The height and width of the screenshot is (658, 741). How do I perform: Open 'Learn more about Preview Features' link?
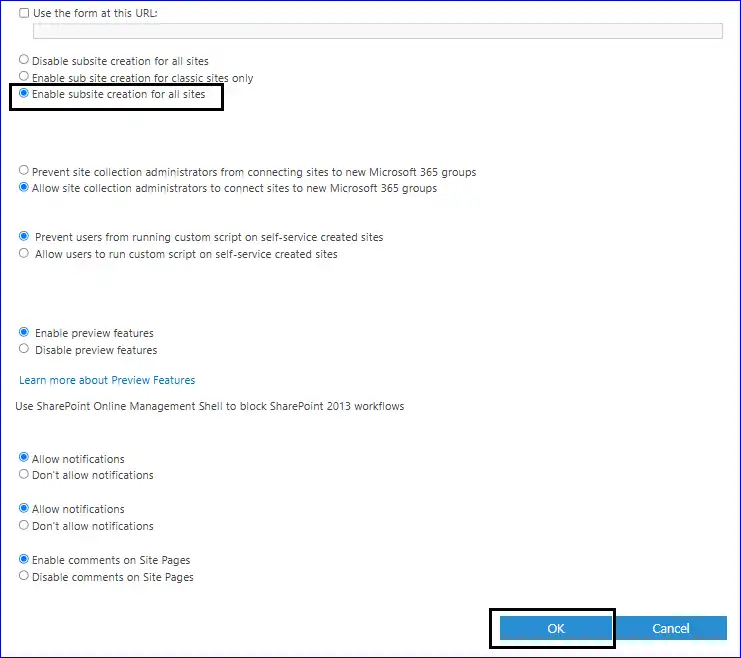pos(107,380)
